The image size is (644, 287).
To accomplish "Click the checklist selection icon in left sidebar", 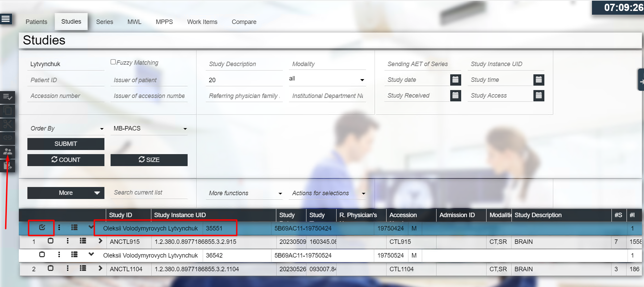I will (x=8, y=97).
